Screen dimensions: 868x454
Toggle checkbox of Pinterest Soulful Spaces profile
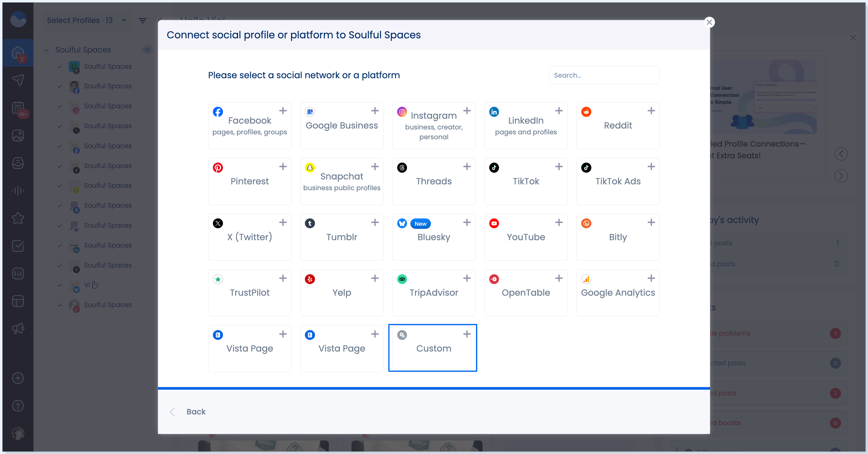coord(60,305)
